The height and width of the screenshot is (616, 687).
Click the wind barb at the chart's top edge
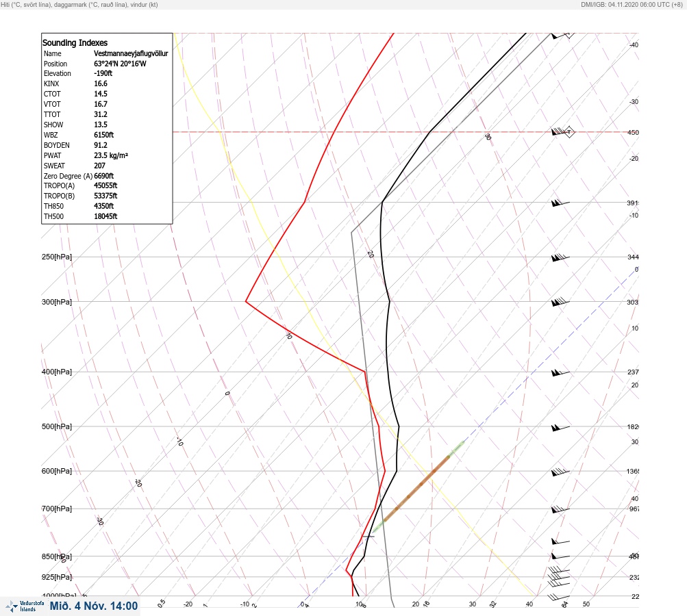click(x=562, y=36)
